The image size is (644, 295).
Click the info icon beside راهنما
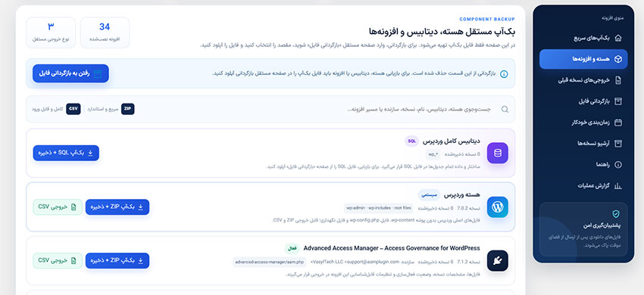click(618, 165)
